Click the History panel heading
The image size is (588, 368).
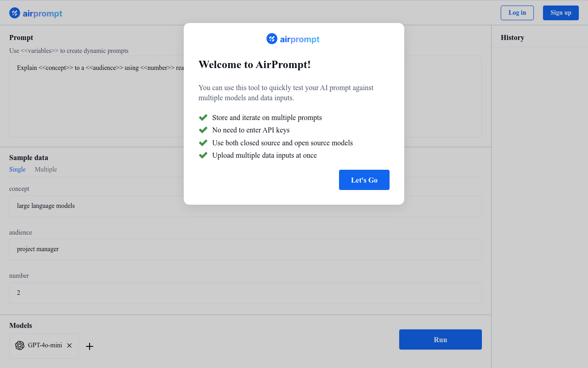[x=512, y=38]
